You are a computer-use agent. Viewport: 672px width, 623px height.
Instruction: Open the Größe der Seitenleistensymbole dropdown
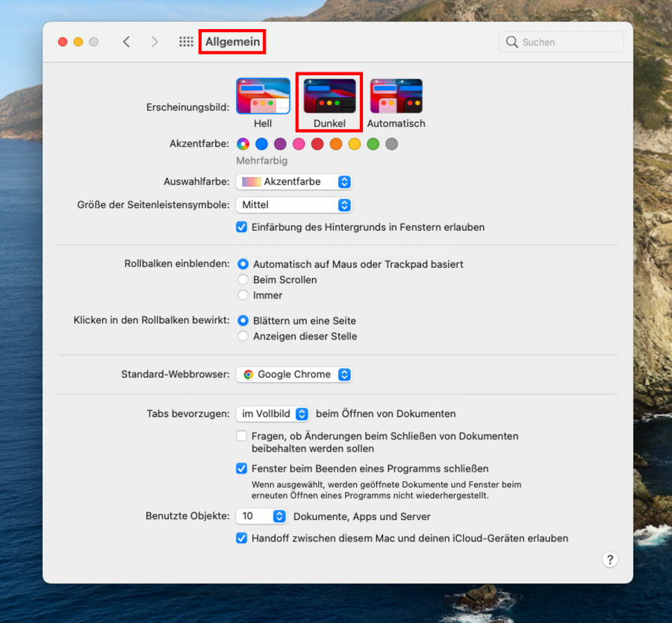(294, 204)
